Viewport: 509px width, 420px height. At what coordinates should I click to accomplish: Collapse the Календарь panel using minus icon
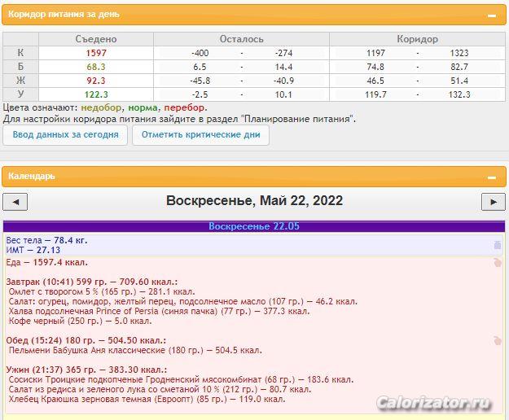tap(491, 176)
